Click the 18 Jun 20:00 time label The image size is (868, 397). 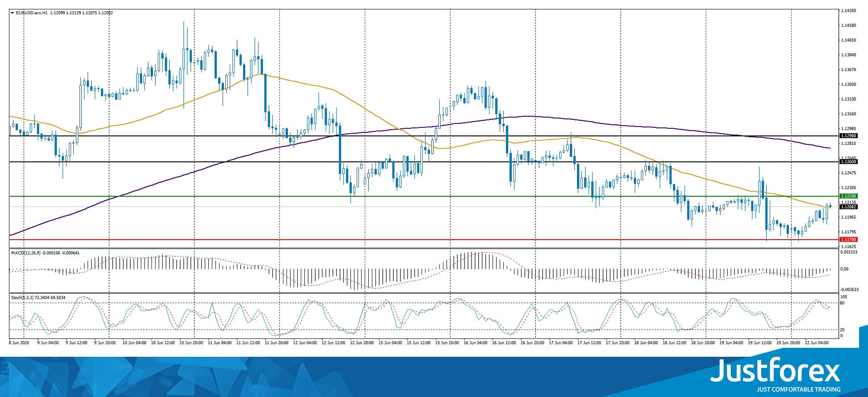tap(703, 343)
